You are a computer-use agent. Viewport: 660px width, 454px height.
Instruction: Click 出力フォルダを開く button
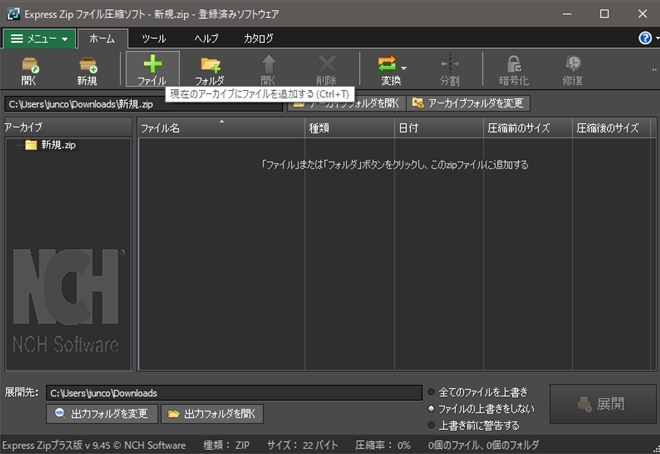coord(212,414)
